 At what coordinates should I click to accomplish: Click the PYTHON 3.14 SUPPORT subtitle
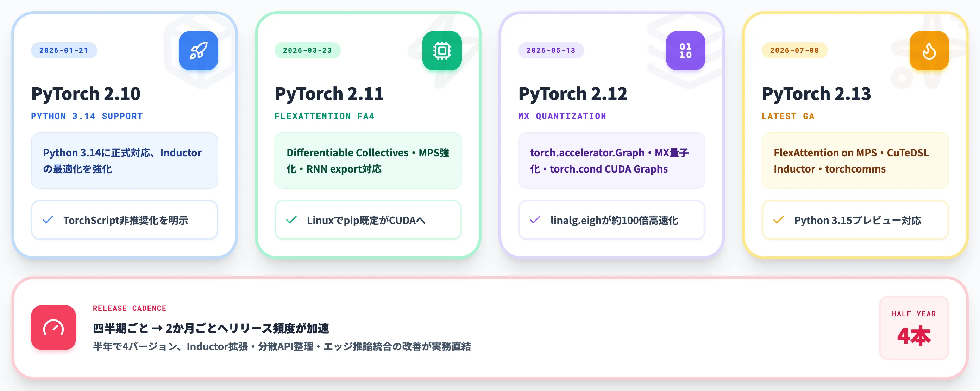87,116
